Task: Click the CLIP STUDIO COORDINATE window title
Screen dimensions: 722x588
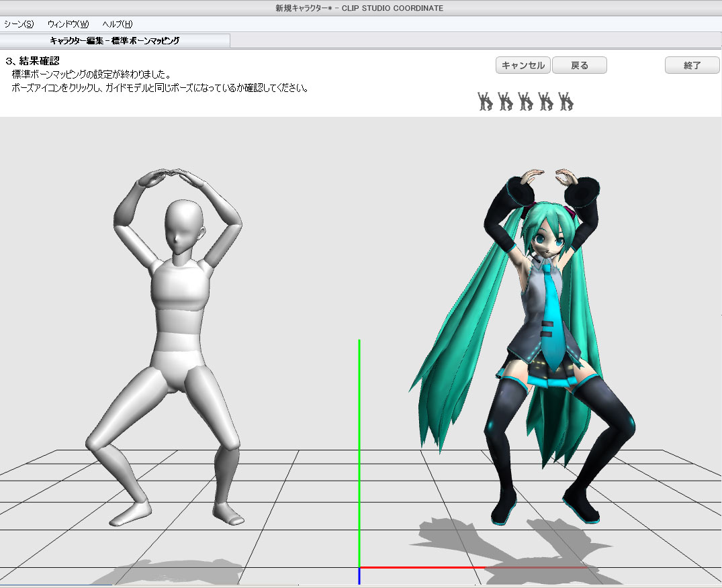Action: click(359, 8)
